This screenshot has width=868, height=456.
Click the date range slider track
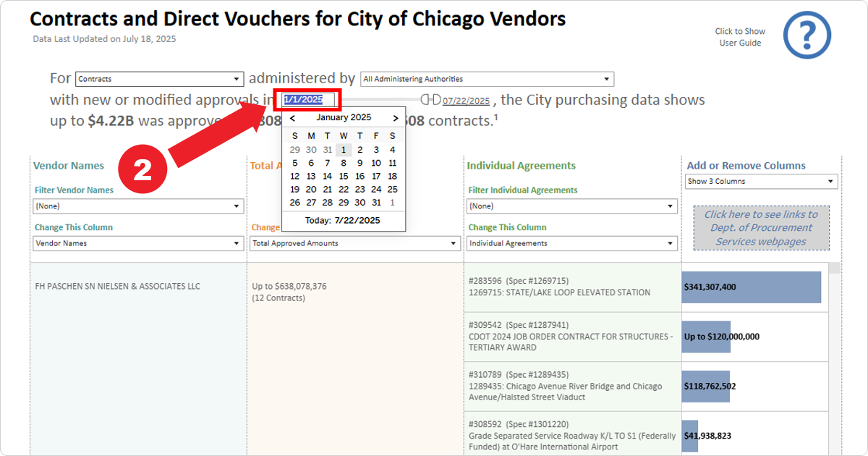click(x=380, y=99)
